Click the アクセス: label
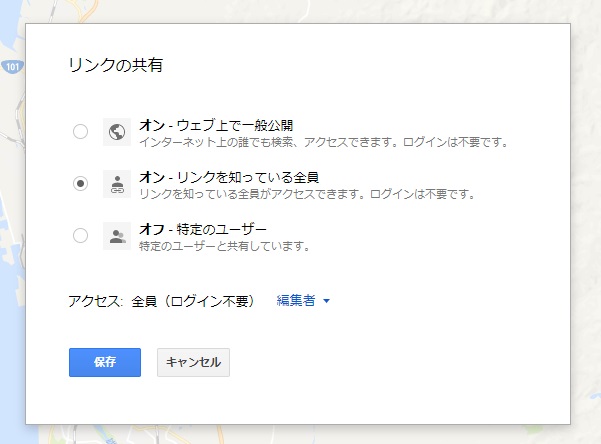 tap(96, 301)
